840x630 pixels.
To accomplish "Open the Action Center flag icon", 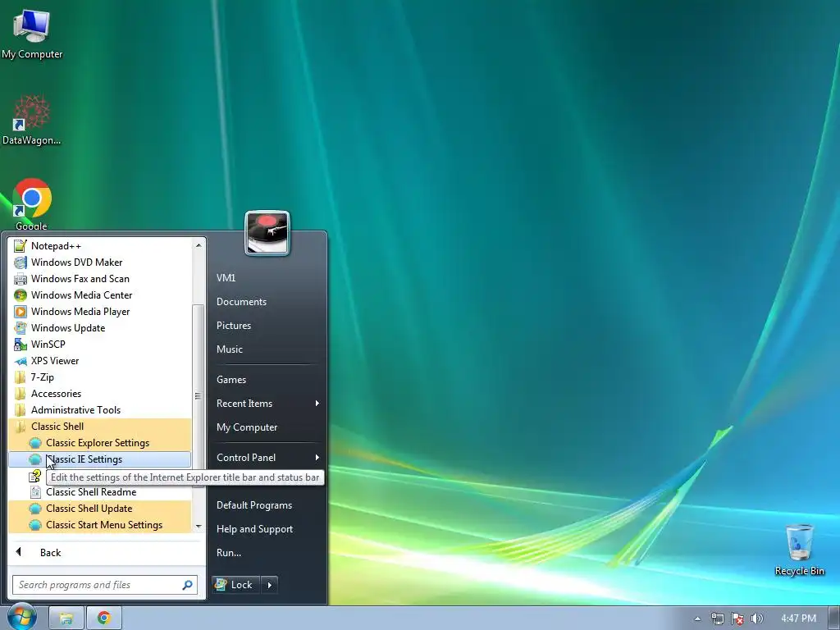I will (x=737, y=619).
